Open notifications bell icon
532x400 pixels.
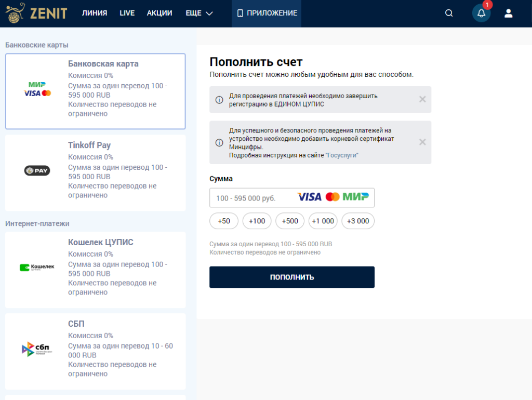click(x=481, y=13)
